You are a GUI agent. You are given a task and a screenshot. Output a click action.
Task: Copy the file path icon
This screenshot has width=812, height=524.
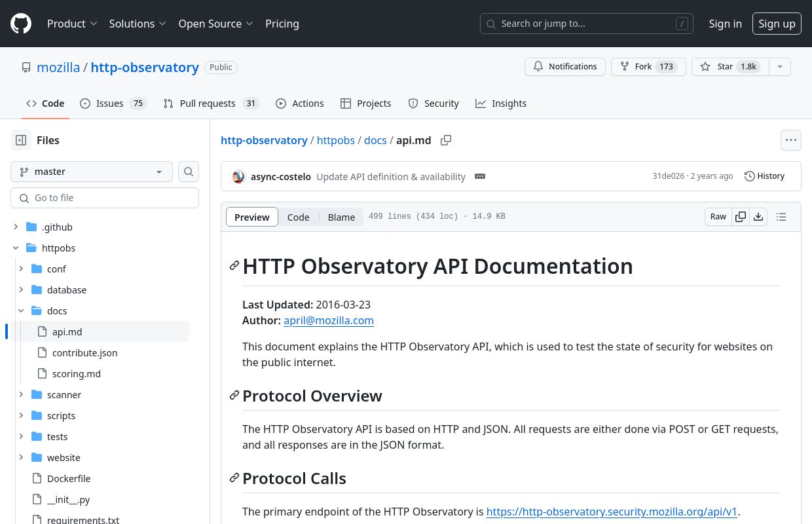446,140
